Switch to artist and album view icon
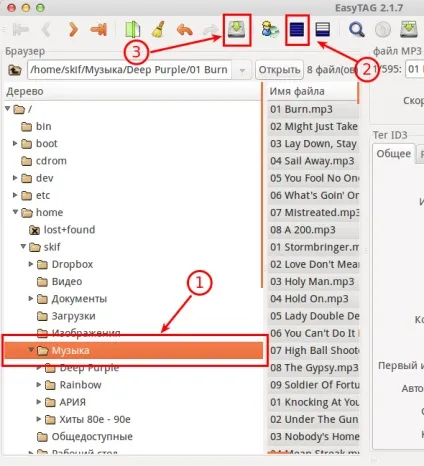The width and height of the screenshot is (424, 466). click(x=270, y=29)
